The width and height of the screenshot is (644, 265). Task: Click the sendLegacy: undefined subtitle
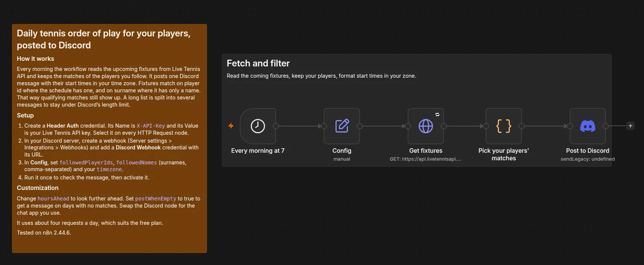point(588,159)
